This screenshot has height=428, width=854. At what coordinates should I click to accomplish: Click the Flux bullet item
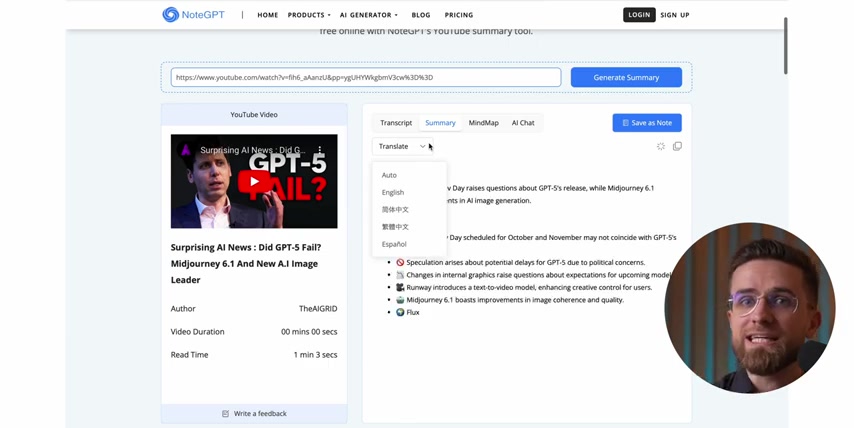tap(407, 313)
